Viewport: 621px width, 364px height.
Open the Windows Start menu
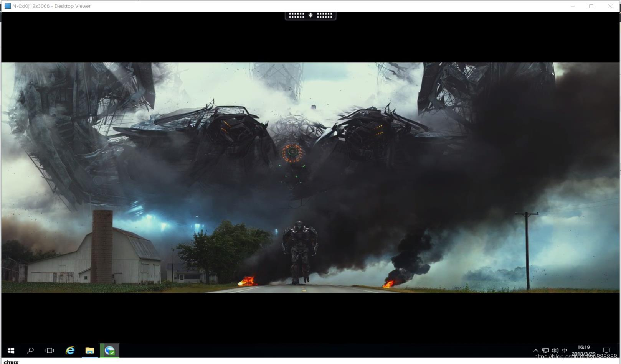[x=11, y=350]
